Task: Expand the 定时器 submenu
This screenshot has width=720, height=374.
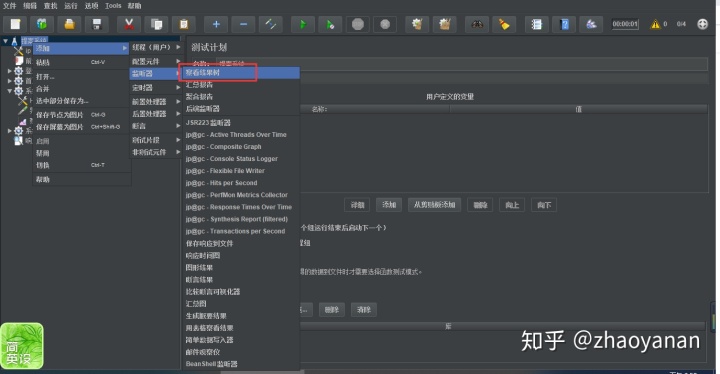Action: (156, 87)
